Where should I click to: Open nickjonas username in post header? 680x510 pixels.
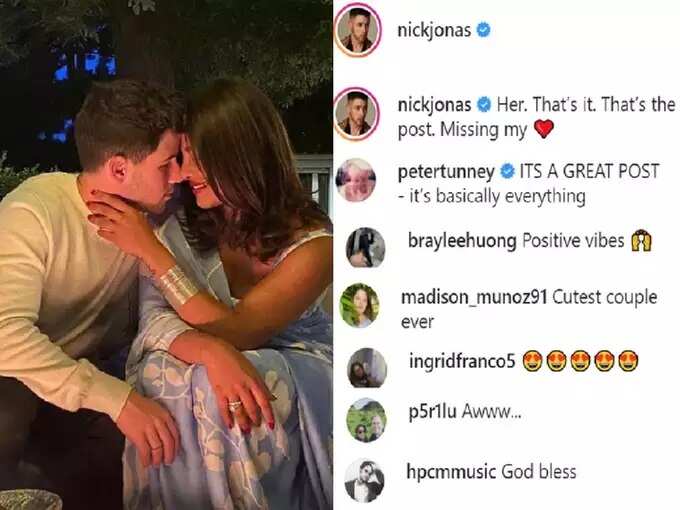point(434,31)
